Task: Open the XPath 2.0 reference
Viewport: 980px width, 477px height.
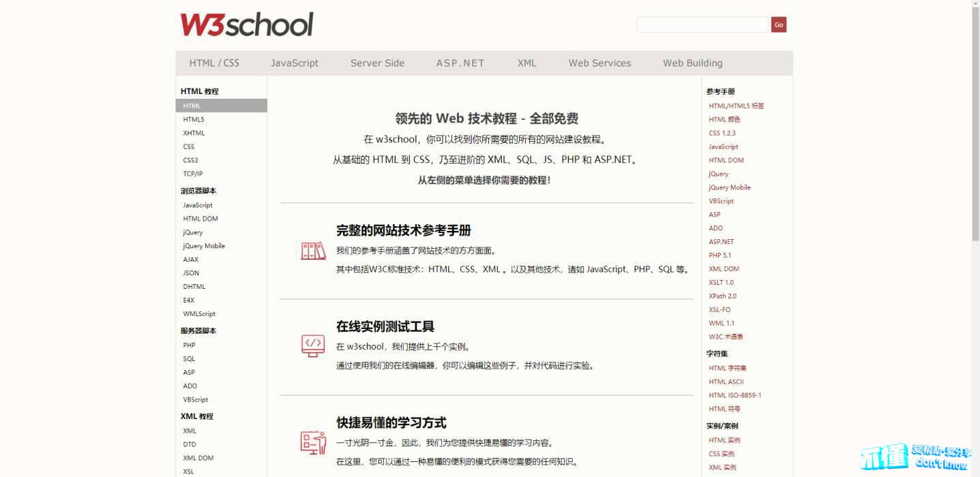Action: tap(723, 296)
